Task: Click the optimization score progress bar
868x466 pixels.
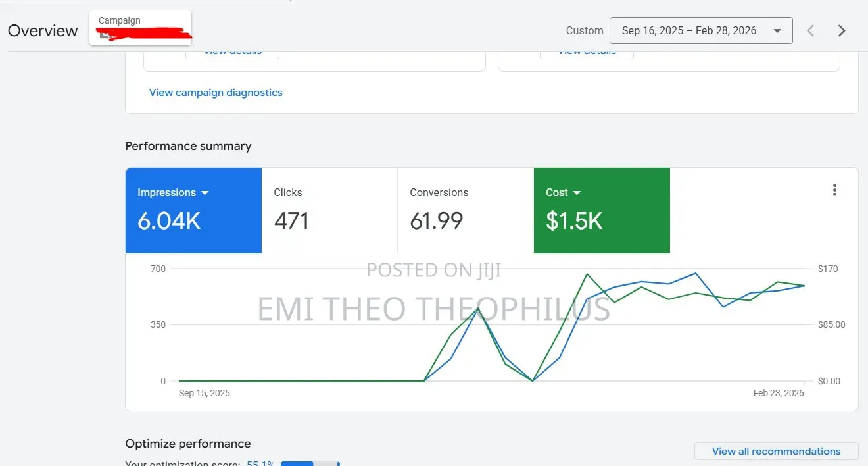Action: pos(310,463)
